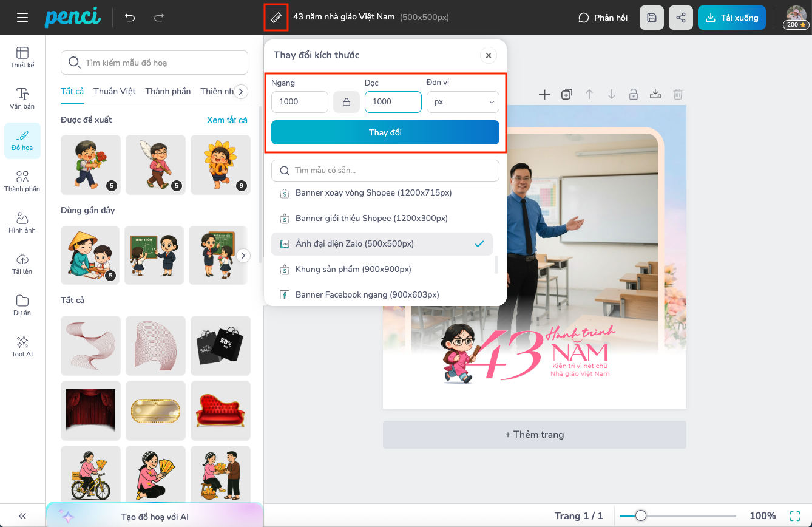This screenshot has height=527, width=812.
Task: Open the hamburger main menu
Action: [x=22, y=18]
